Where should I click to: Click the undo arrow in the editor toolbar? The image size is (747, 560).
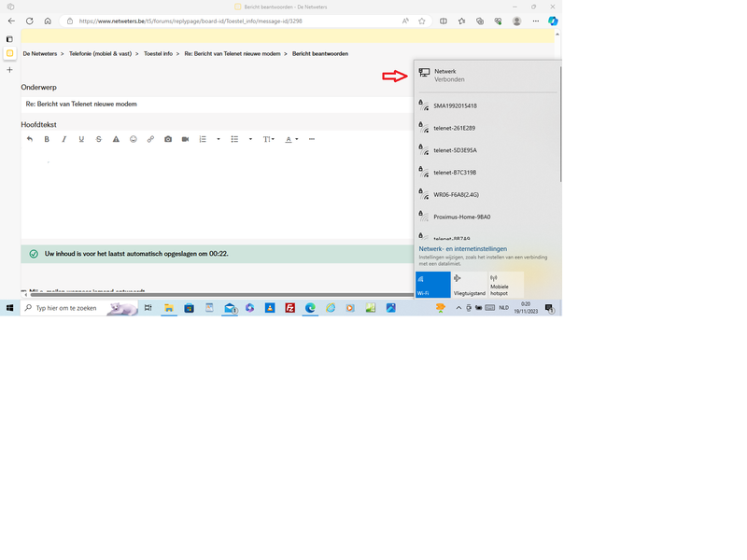coord(30,139)
